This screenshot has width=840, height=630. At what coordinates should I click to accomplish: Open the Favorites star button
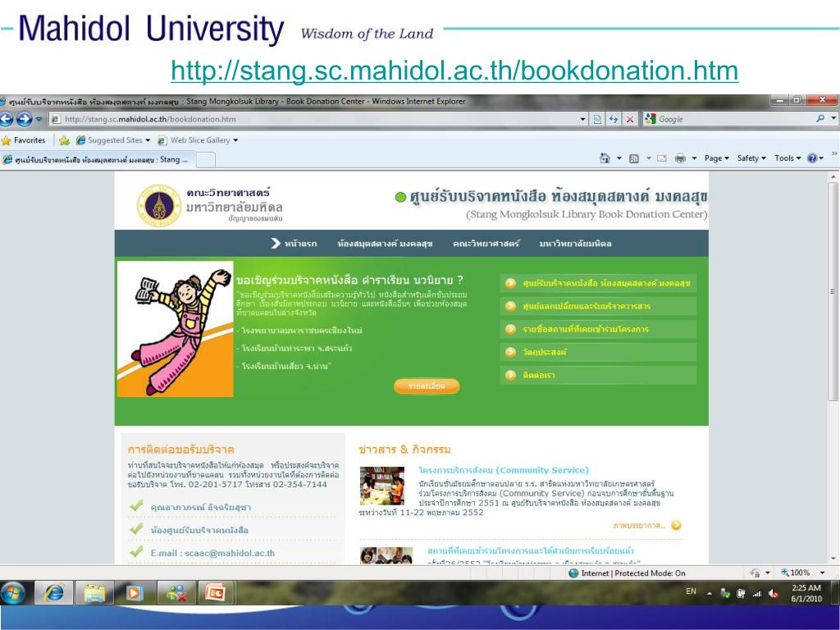(x=24, y=140)
